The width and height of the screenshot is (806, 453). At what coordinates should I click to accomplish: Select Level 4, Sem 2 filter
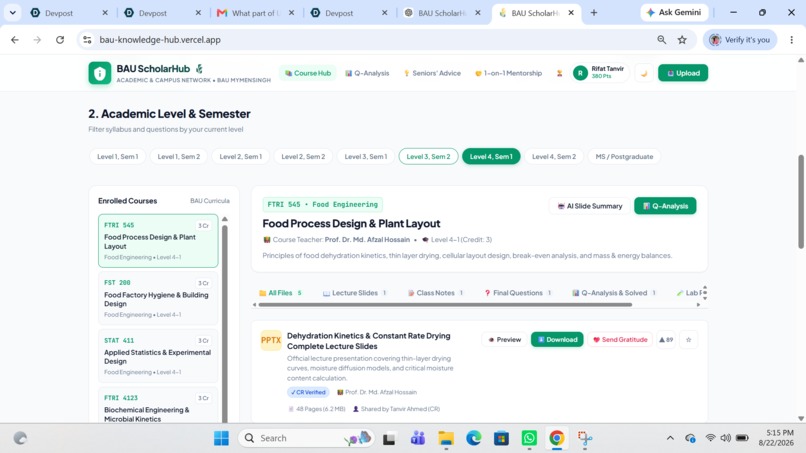[554, 156]
